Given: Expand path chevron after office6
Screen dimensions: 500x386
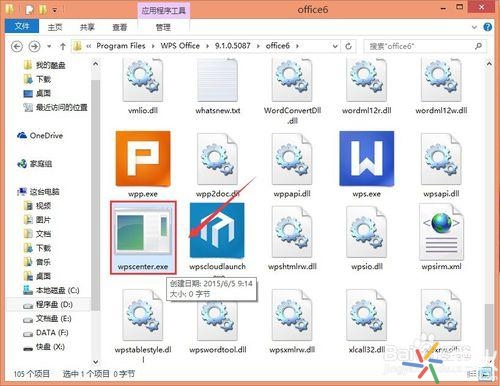Looking at the screenshot, I should pos(297,46).
